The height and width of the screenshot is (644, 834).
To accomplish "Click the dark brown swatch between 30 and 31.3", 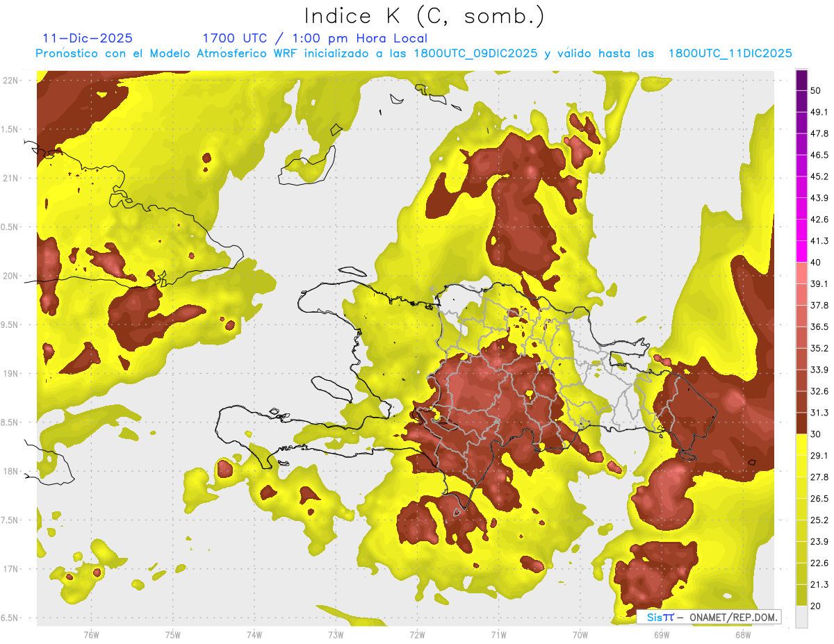I will click(801, 424).
